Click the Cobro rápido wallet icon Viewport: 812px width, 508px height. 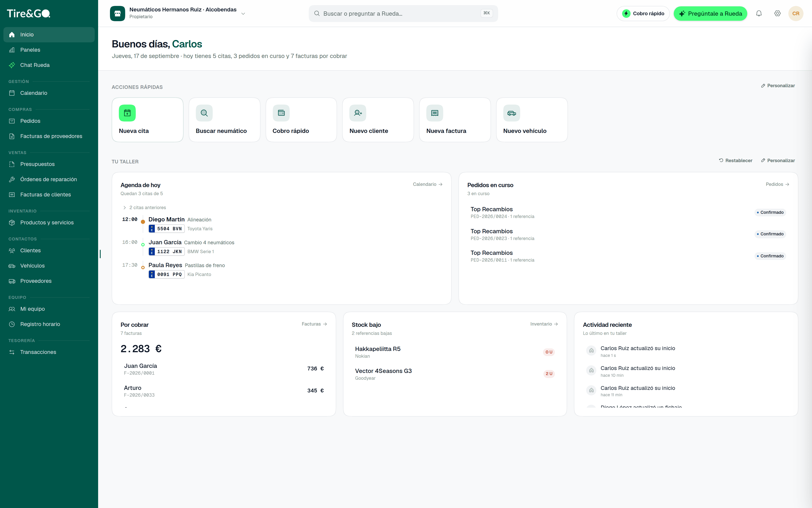click(x=281, y=113)
